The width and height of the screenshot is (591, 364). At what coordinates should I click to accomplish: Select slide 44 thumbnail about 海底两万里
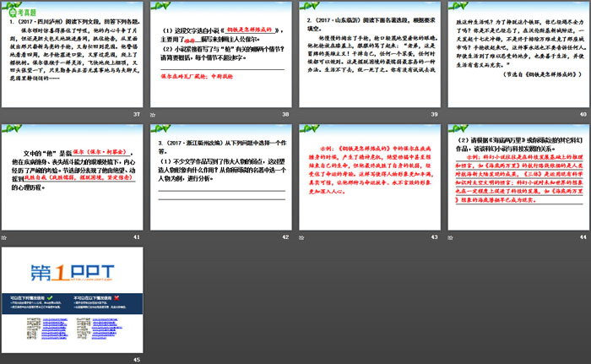(x=518, y=177)
